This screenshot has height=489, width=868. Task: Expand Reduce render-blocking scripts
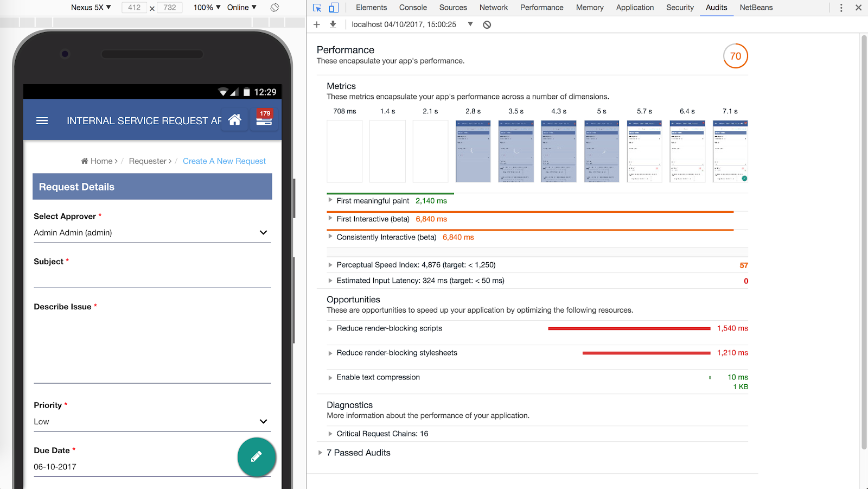pos(330,329)
